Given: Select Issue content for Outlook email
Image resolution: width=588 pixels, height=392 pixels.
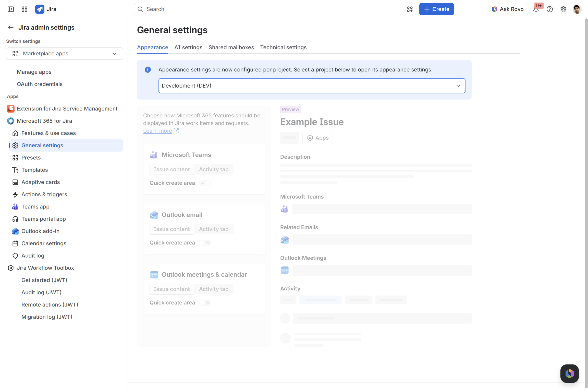Looking at the screenshot, I should click(172, 229).
